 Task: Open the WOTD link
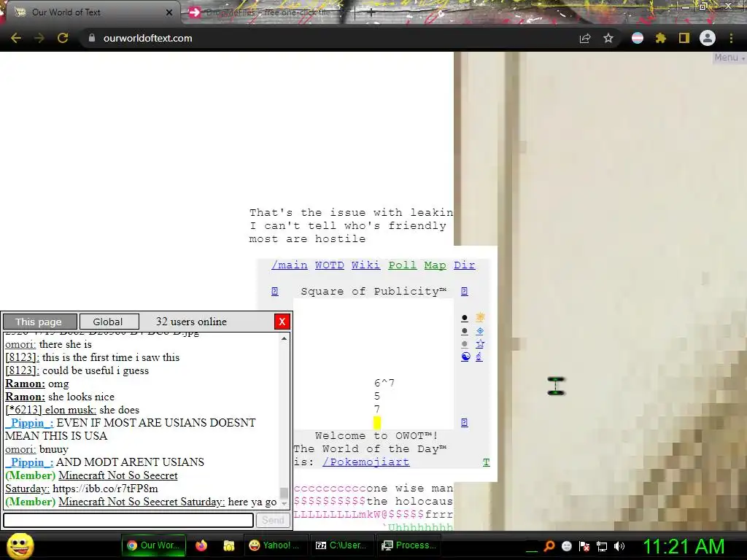[x=330, y=265]
